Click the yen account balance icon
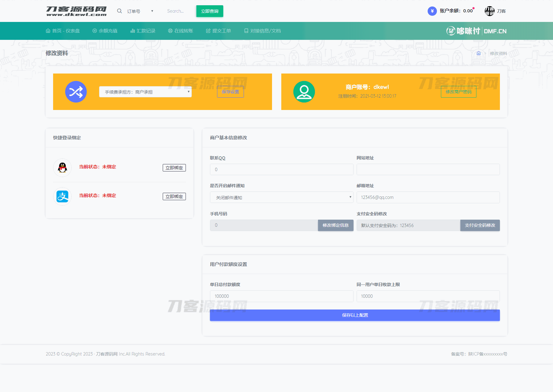The image size is (553, 392). [x=432, y=11]
